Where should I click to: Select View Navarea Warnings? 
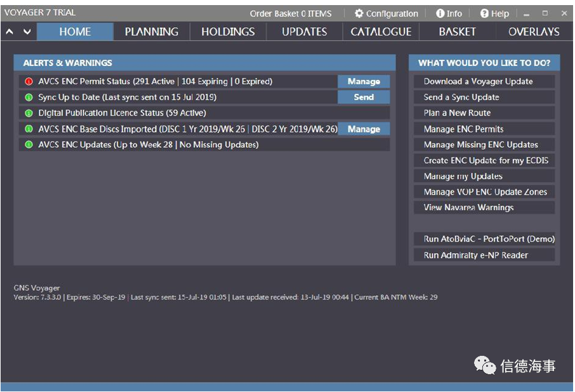click(484, 207)
